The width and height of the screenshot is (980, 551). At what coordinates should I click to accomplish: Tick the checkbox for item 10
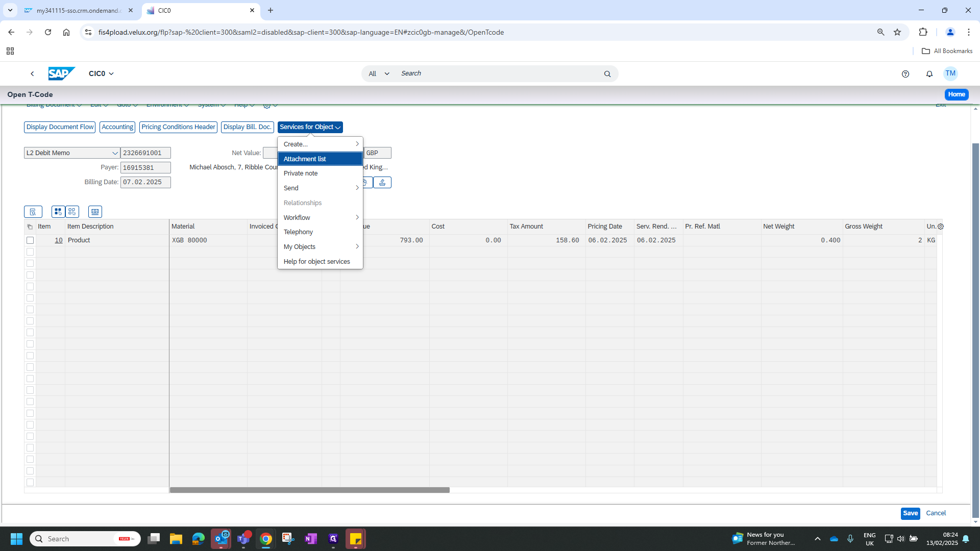click(x=30, y=240)
